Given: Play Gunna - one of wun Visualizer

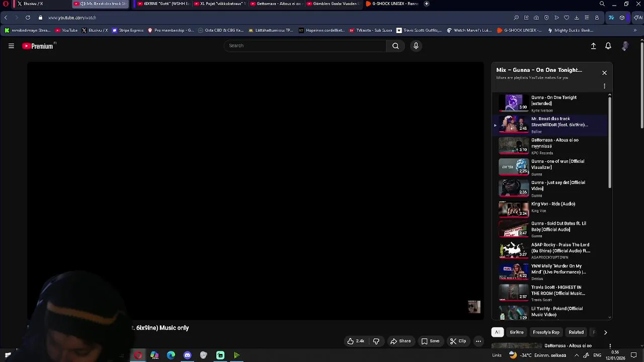Looking at the screenshot, I should tap(550, 167).
